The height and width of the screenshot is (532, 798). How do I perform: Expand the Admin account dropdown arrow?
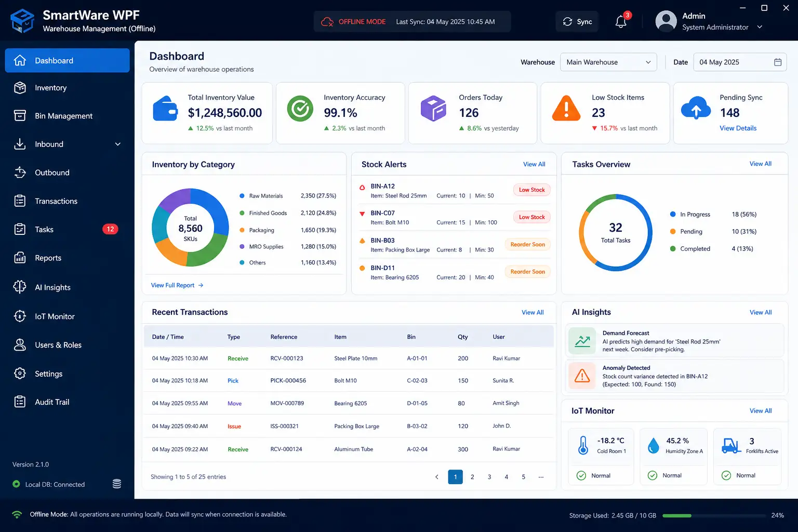tap(760, 27)
